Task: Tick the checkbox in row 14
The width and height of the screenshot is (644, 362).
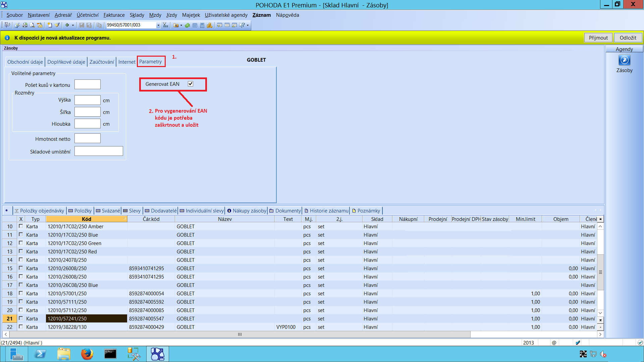Action: click(21, 260)
